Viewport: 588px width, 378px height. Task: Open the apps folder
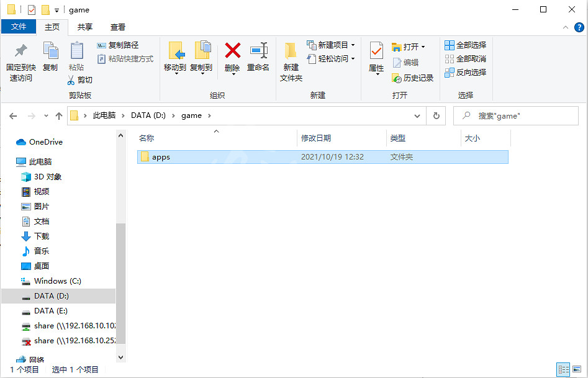click(161, 157)
